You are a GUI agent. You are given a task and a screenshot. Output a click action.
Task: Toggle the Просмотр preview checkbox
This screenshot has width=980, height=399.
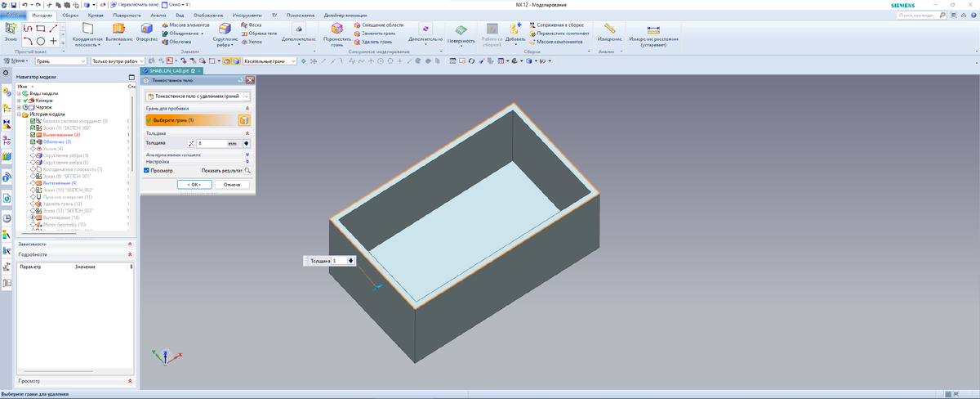pyautogui.click(x=147, y=170)
